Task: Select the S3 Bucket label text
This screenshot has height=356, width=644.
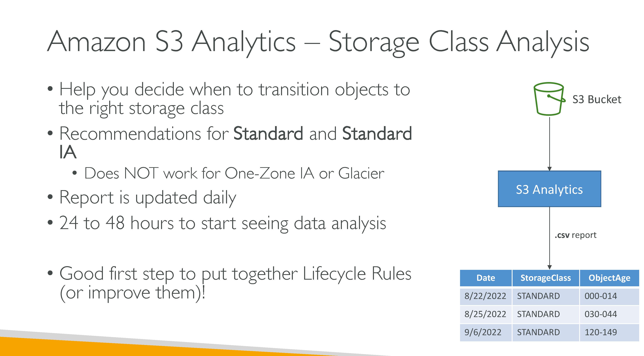Action: (x=596, y=100)
